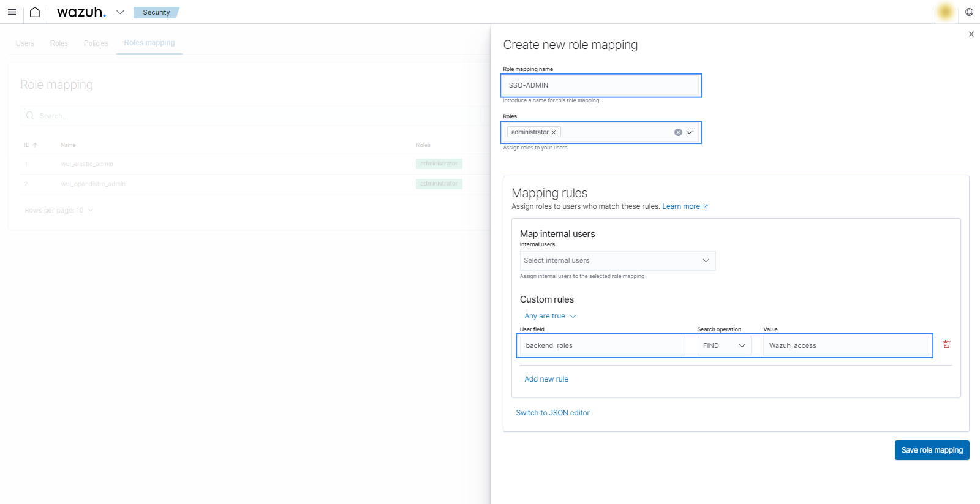980x504 pixels.
Task: Switch to the Roles mapping tab
Action: [149, 43]
